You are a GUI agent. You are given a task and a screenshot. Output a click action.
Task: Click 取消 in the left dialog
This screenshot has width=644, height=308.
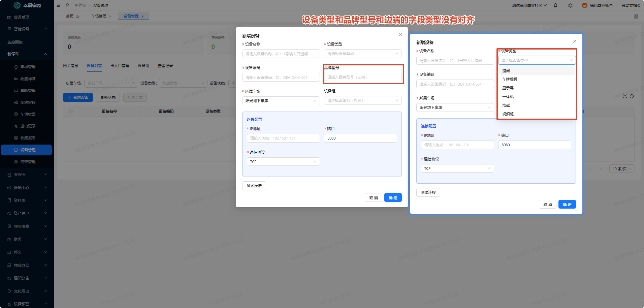pyautogui.click(x=374, y=198)
